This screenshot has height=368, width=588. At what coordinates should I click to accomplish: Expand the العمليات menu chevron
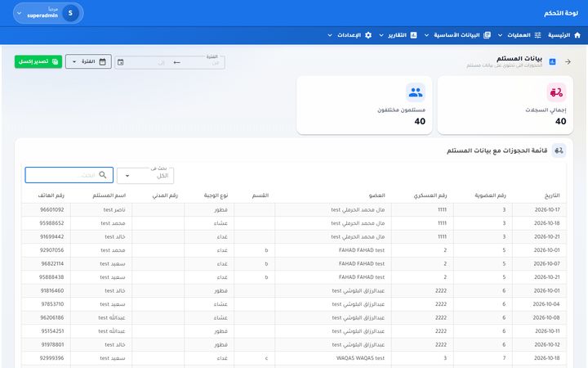(500, 35)
